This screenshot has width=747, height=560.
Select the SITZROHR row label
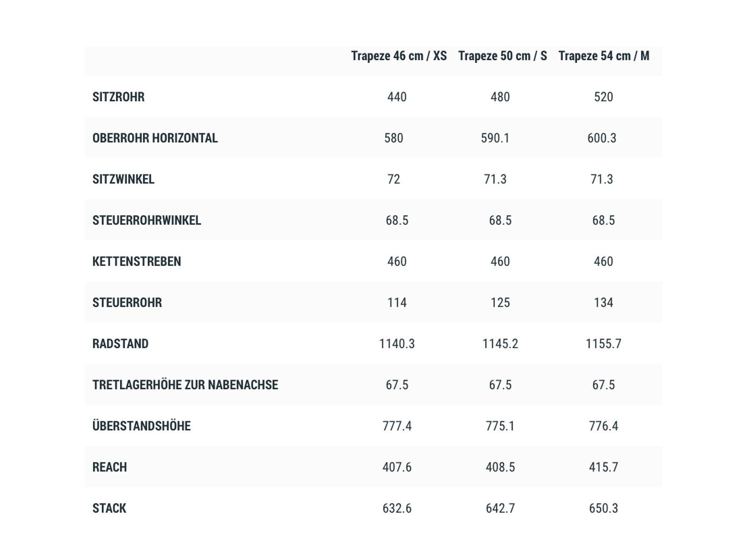[119, 97]
